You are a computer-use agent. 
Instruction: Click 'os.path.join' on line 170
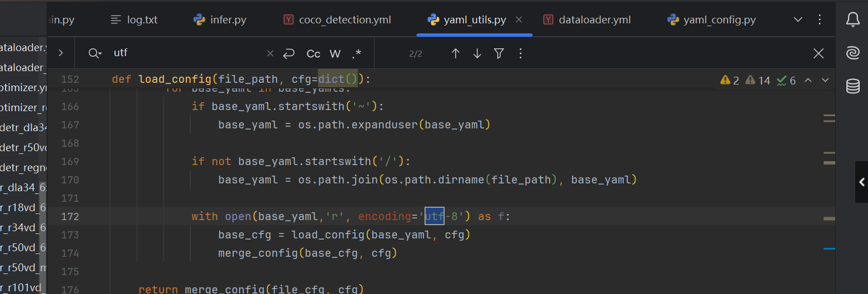click(338, 180)
